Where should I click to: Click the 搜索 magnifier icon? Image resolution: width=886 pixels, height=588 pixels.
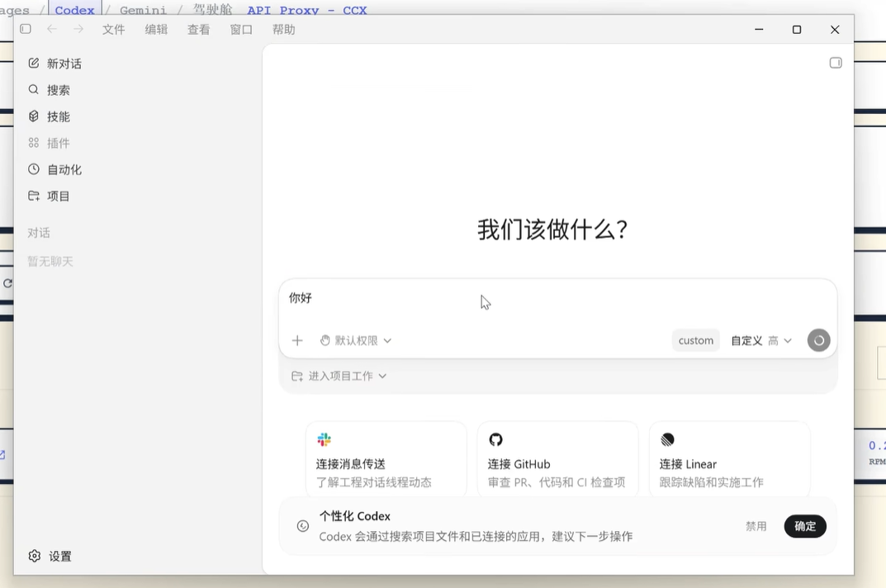pyautogui.click(x=34, y=89)
